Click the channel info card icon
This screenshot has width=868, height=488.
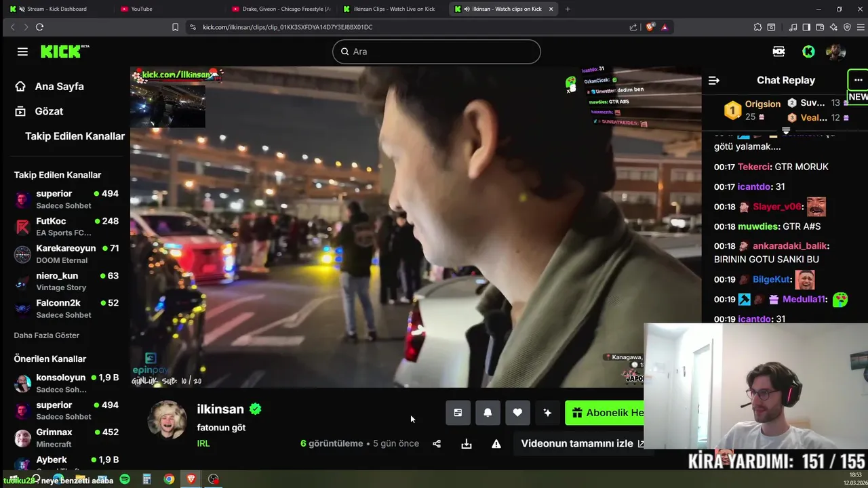(458, 413)
